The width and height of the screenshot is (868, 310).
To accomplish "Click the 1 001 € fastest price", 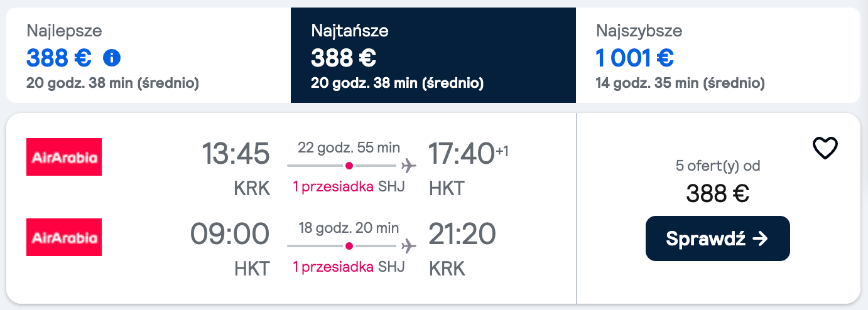I will pyautogui.click(x=634, y=58).
